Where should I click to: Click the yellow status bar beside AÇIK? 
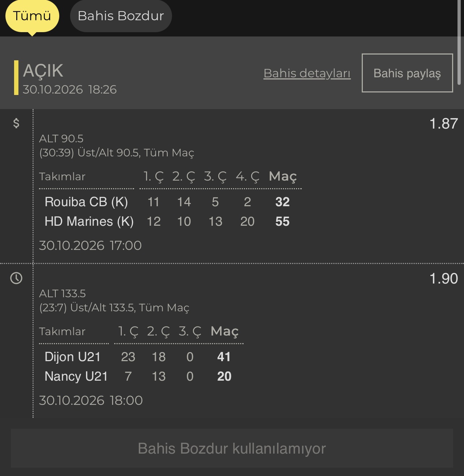[x=16, y=78]
